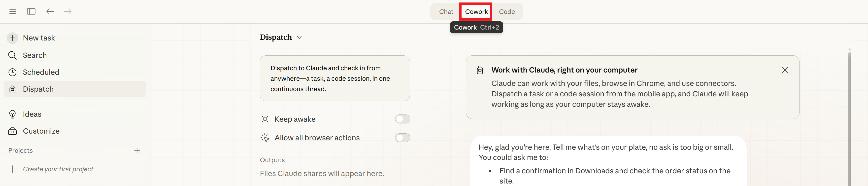The image size is (868, 186).
Task: Open the Dispatch dropdown menu
Action: tap(299, 37)
